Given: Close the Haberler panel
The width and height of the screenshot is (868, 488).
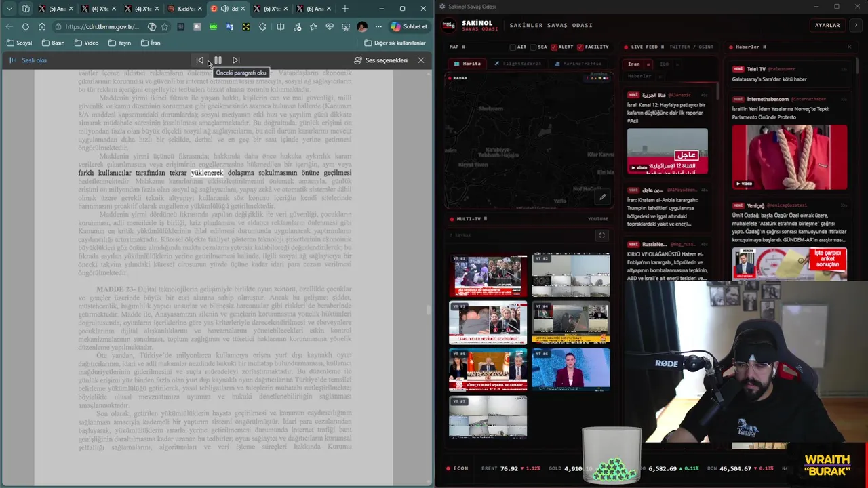Looking at the screenshot, I should 849,47.
